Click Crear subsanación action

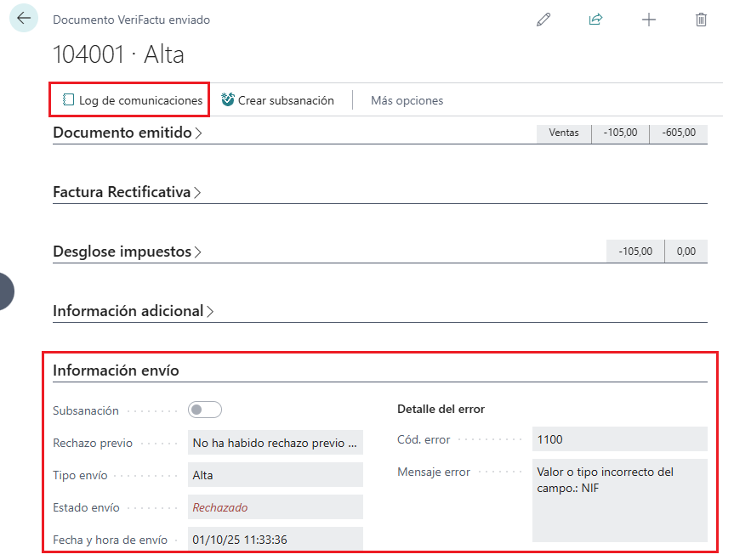coord(277,100)
